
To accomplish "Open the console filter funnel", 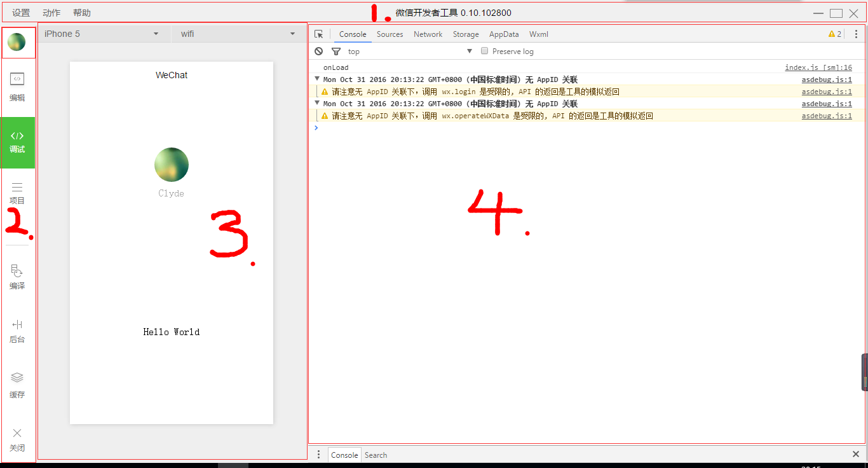I will pyautogui.click(x=336, y=52).
